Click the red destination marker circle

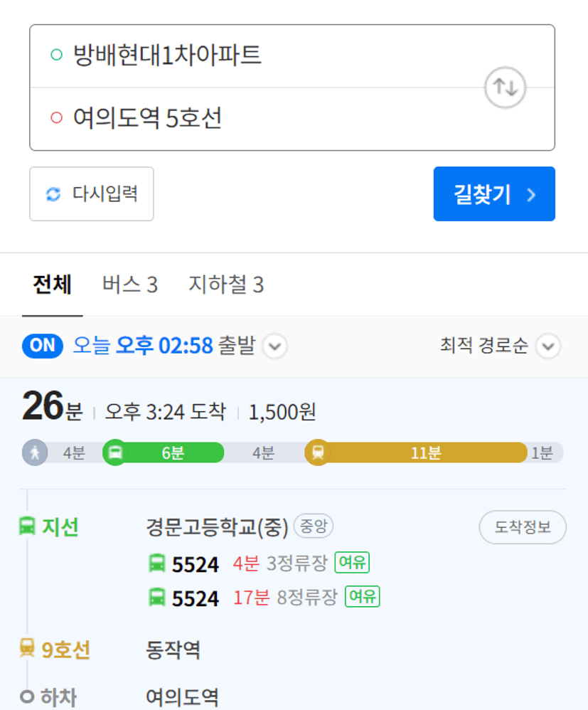click(x=56, y=117)
